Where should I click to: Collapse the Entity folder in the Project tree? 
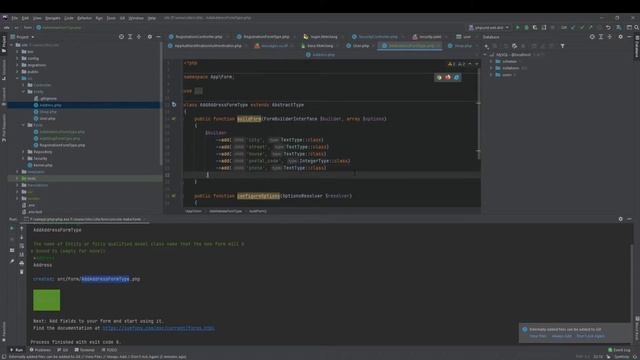coord(24,92)
